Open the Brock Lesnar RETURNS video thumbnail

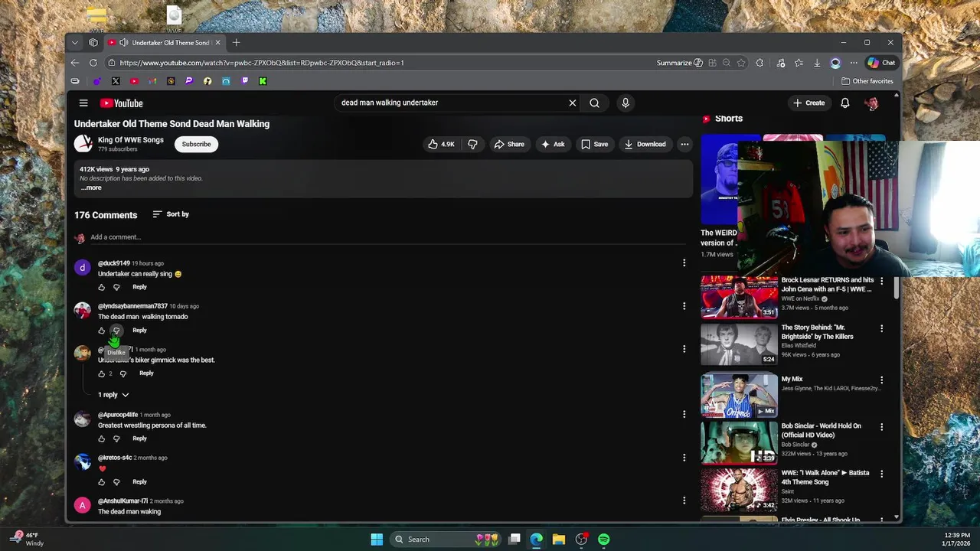(x=739, y=297)
